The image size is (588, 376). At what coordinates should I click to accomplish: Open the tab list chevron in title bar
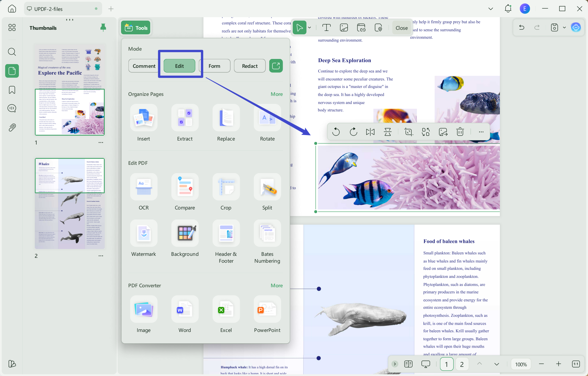click(491, 9)
